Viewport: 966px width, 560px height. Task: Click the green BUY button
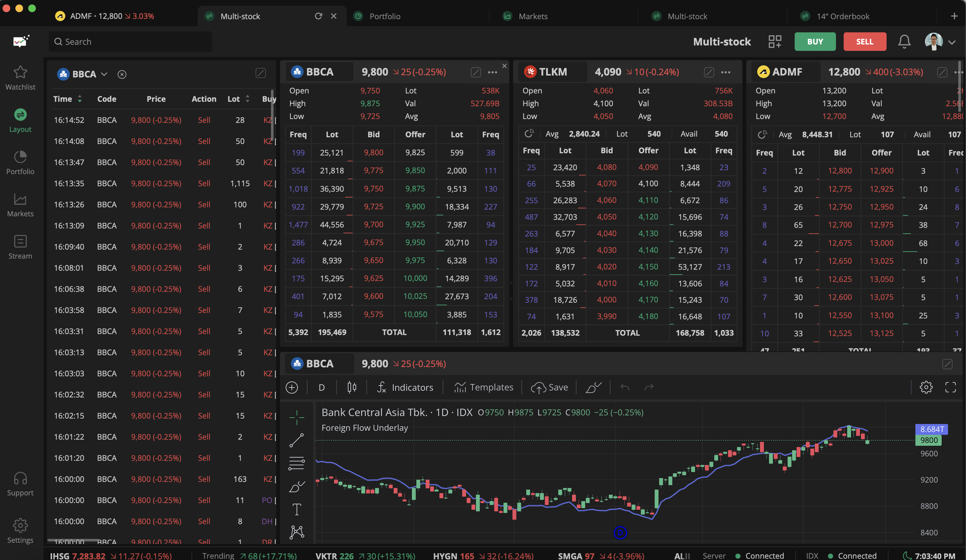click(x=815, y=41)
